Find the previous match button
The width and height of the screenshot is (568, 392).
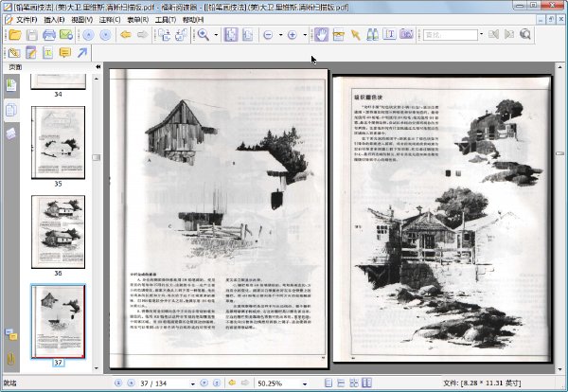click(x=493, y=34)
